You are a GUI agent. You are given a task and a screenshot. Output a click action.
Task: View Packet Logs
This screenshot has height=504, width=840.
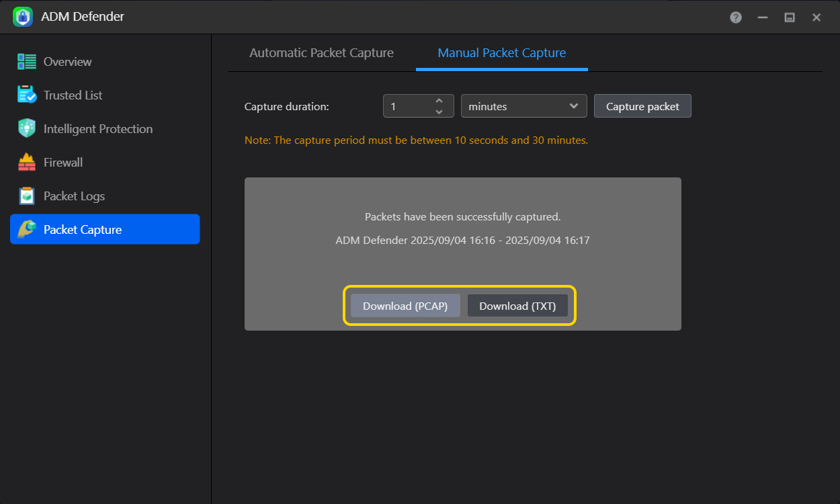105,196
